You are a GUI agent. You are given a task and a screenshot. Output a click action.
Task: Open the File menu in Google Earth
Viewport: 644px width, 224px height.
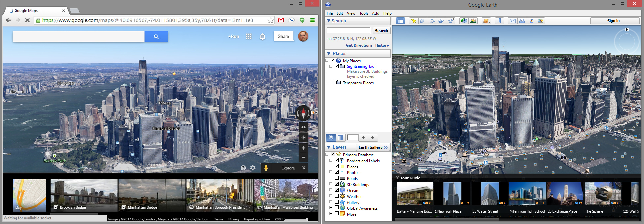[330, 13]
